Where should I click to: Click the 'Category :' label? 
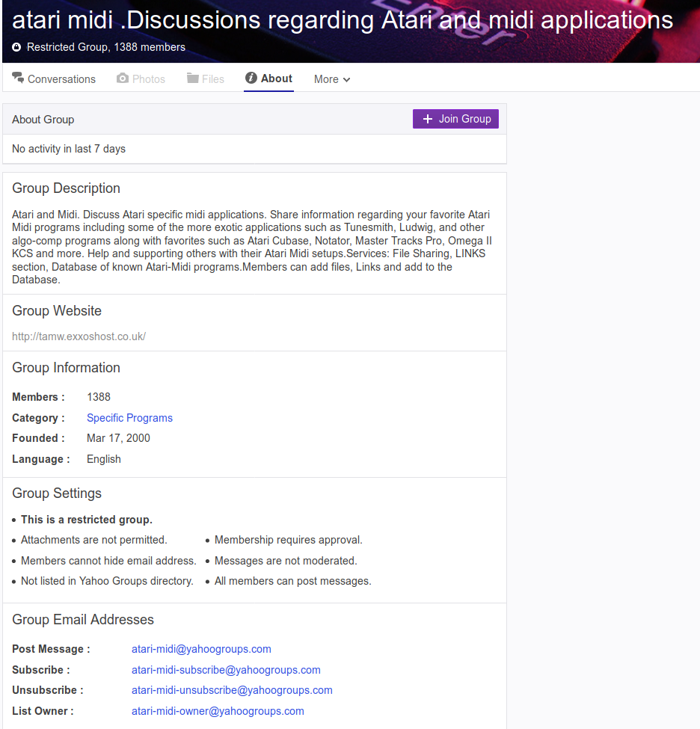39,417
